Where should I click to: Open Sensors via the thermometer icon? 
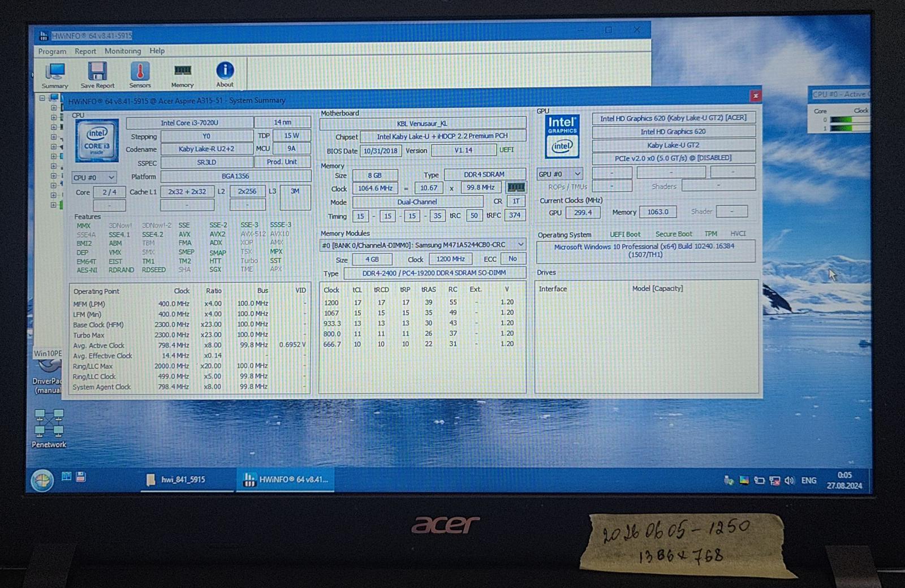(x=140, y=75)
